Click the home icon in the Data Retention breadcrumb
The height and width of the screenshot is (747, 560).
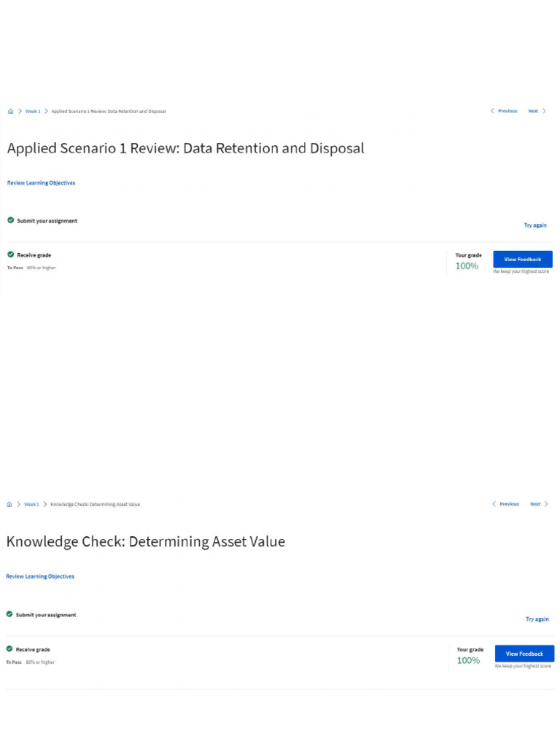[x=10, y=112]
